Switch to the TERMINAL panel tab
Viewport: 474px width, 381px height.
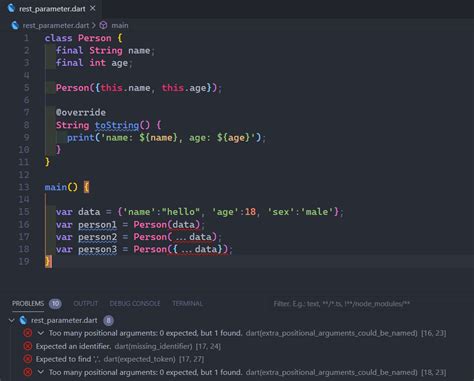(x=187, y=303)
